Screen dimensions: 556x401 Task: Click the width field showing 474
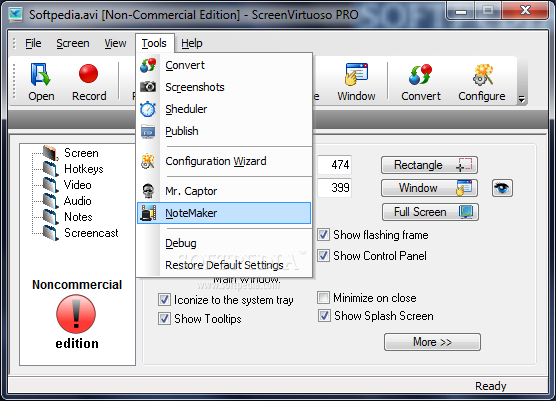tap(334, 165)
